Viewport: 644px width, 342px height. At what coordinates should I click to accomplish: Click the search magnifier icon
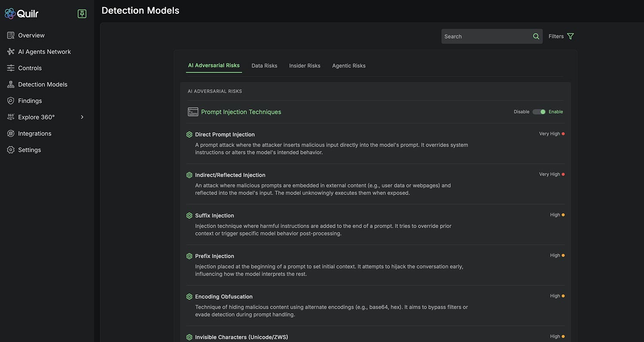click(536, 37)
